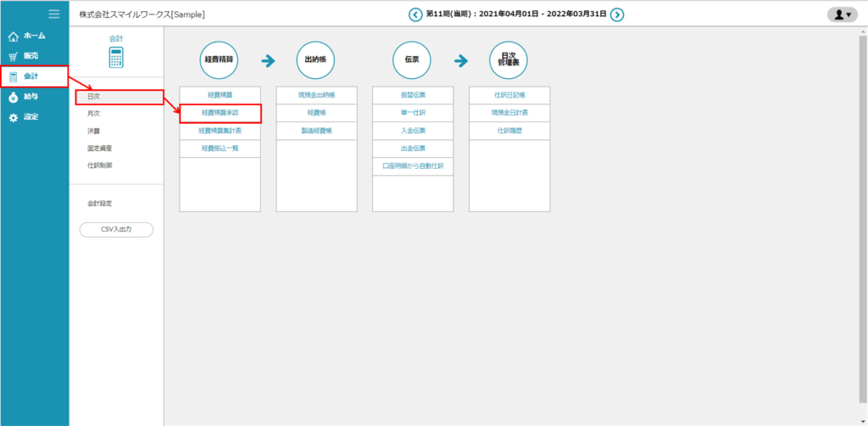868x426 pixels.
Task: Click the 経費精算 circle heading
Action: click(220, 60)
